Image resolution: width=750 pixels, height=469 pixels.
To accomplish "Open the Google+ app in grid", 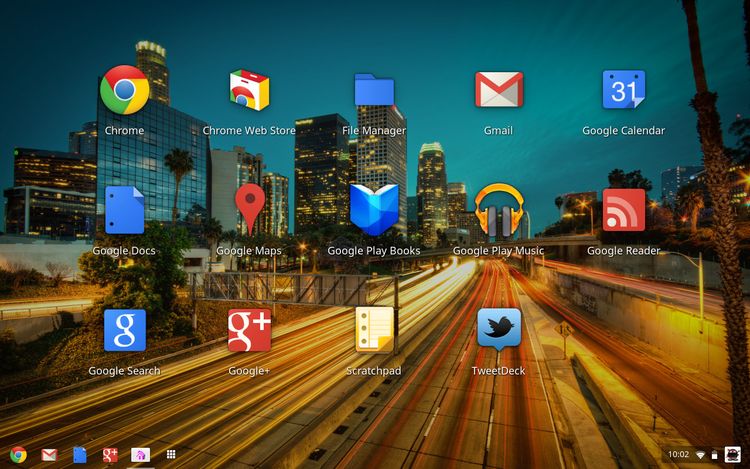I will coord(249,330).
